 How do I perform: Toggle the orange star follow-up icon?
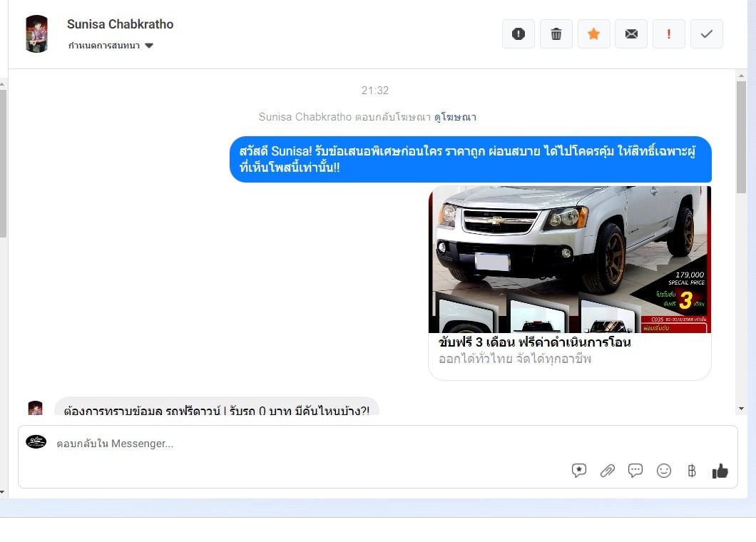click(593, 34)
